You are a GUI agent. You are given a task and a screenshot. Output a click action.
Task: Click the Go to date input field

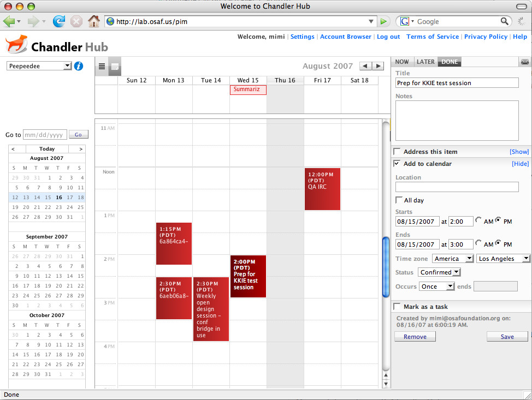click(x=45, y=135)
